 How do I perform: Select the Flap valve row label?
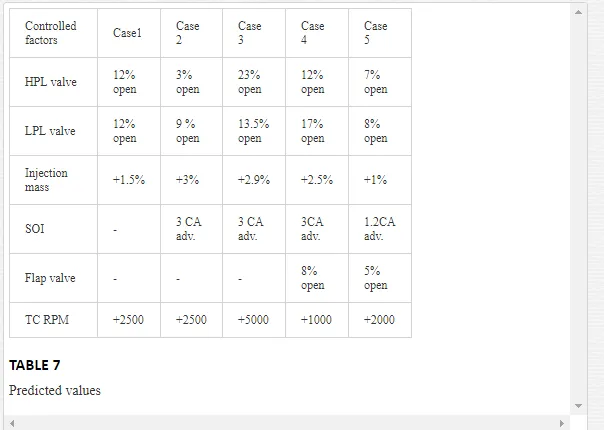[54, 278]
